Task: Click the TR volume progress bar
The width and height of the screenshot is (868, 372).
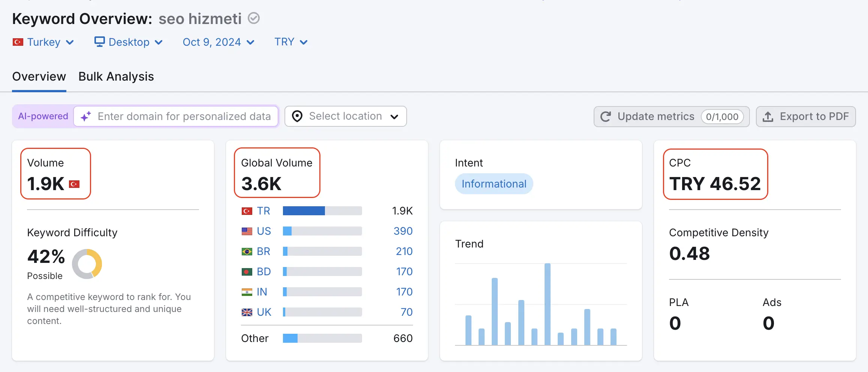Action: [322, 211]
